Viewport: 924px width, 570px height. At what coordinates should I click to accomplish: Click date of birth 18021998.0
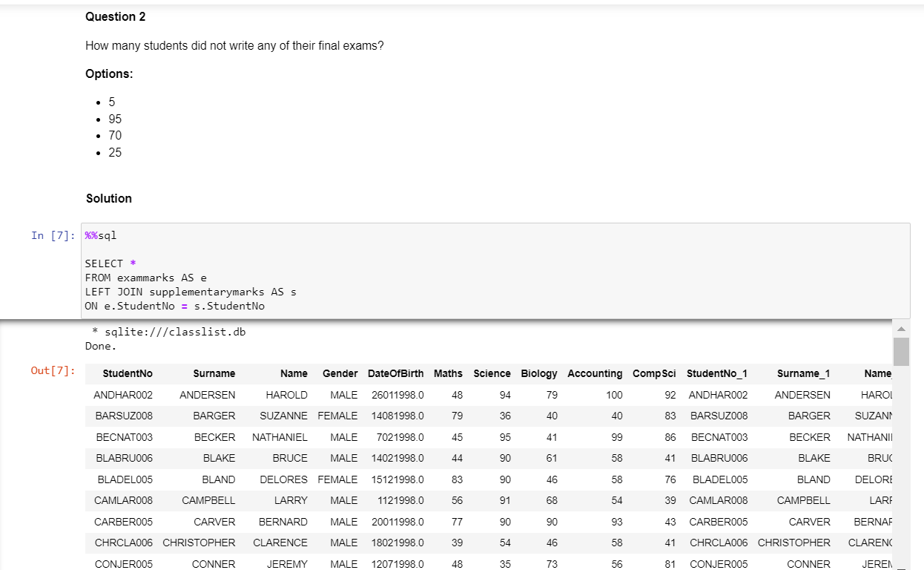point(398,543)
